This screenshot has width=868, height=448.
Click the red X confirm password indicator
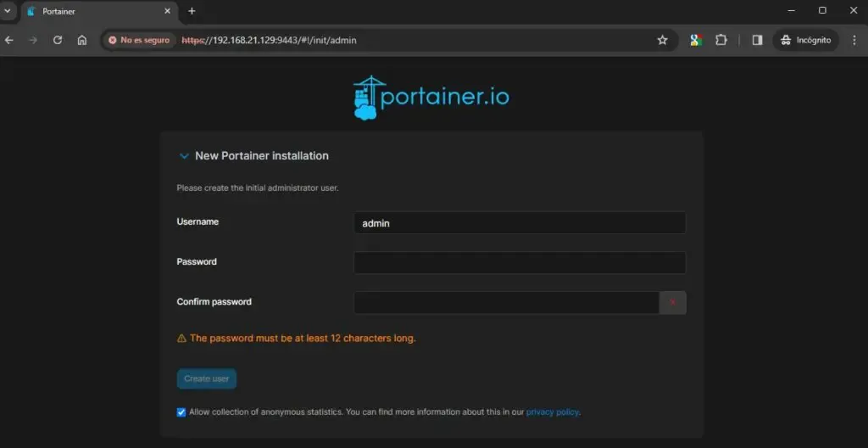point(672,303)
